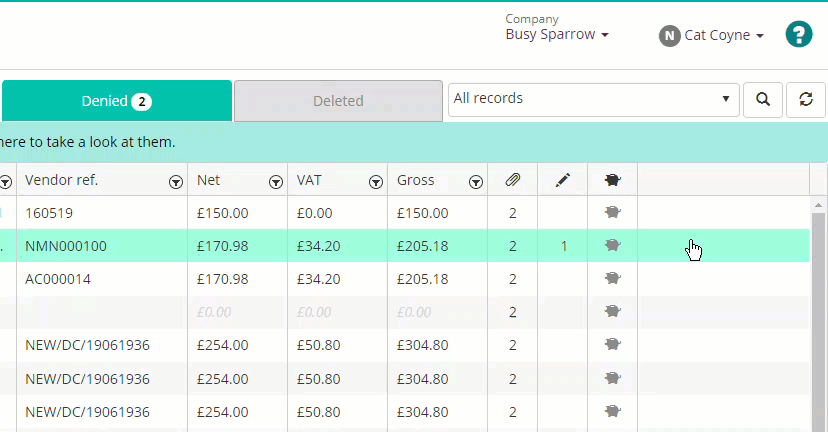Click the piggy bank column header icon
Image resolution: width=828 pixels, height=432 pixels.
[x=613, y=180]
